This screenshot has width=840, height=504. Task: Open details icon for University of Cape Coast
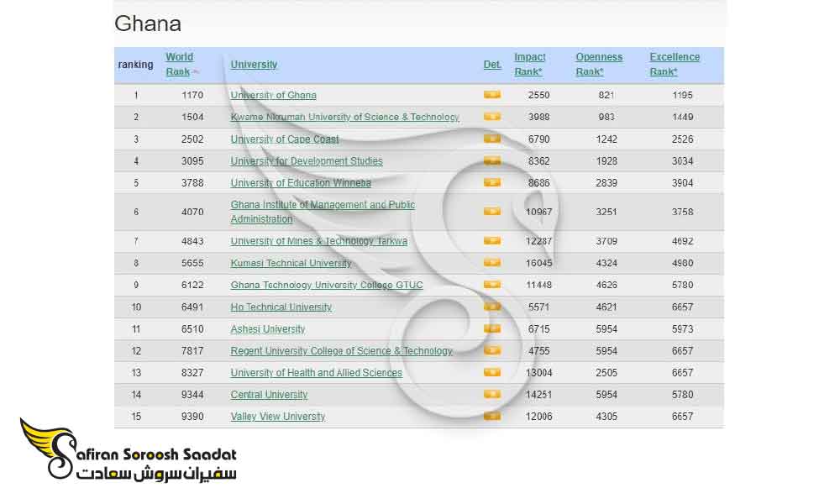pyautogui.click(x=491, y=139)
